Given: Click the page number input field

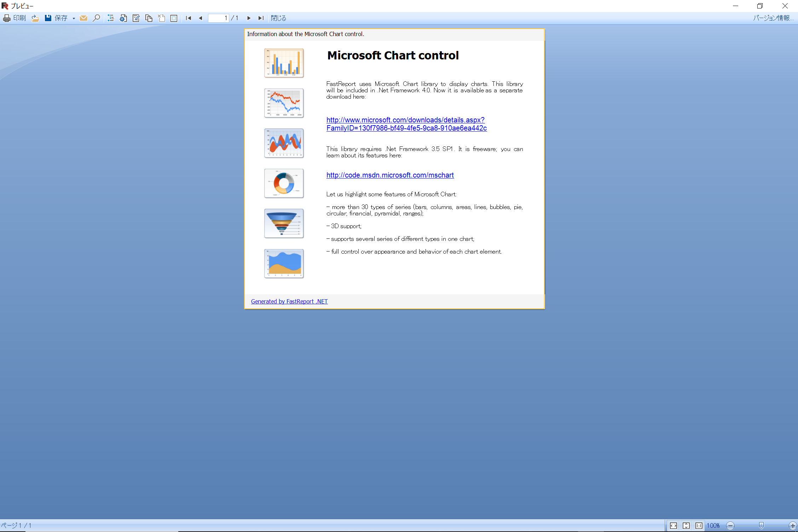Looking at the screenshot, I should (218, 18).
